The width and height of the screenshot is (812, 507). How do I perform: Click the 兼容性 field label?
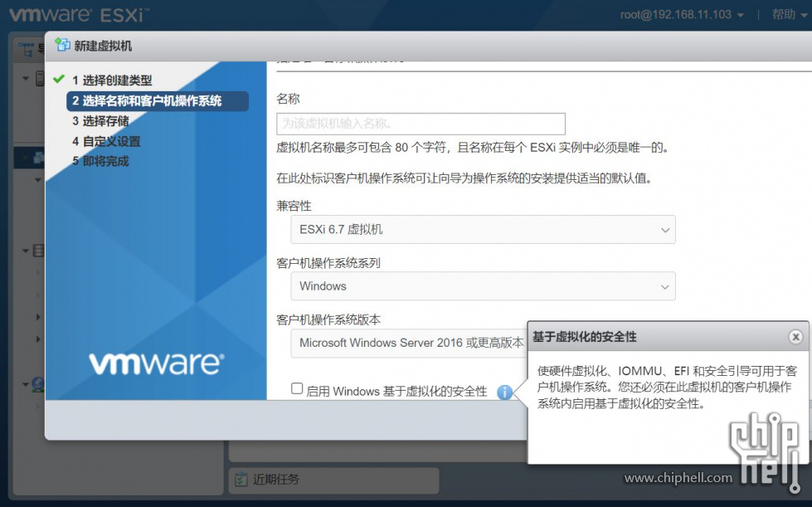click(x=294, y=206)
